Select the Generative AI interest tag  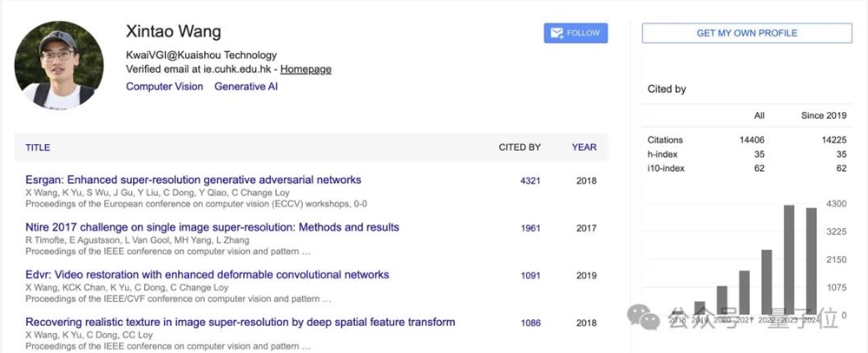click(246, 87)
